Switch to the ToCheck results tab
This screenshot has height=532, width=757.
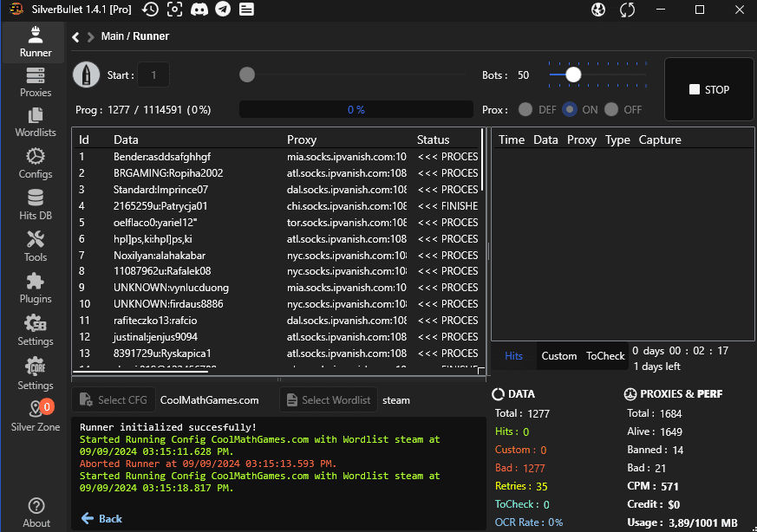coord(605,356)
